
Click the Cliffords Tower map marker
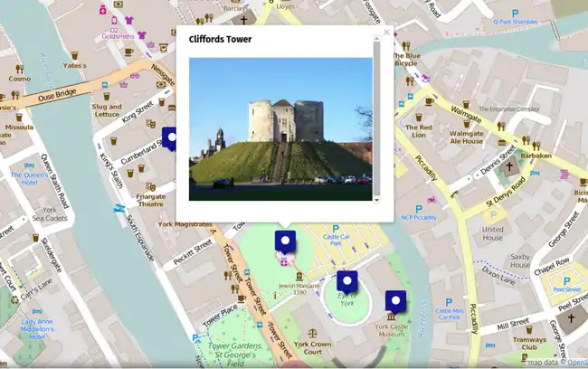[286, 242]
